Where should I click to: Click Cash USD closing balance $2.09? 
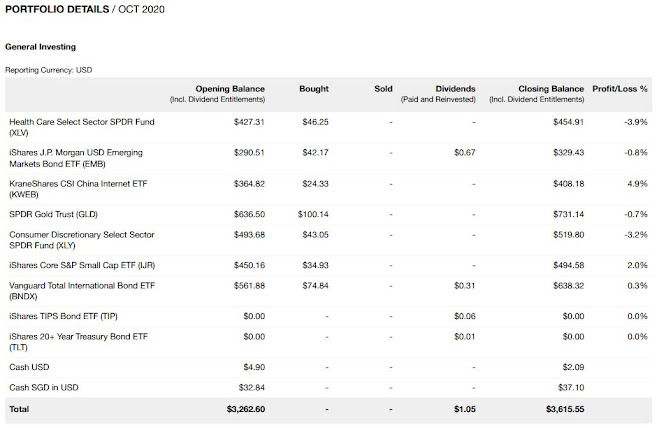573,367
